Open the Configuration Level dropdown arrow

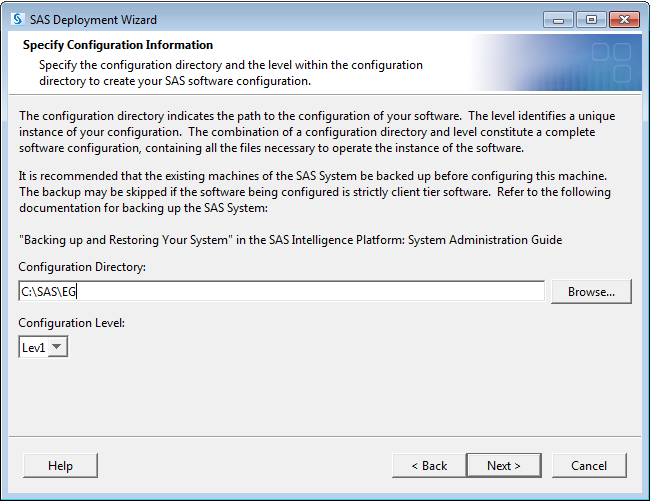(x=57, y=347)
